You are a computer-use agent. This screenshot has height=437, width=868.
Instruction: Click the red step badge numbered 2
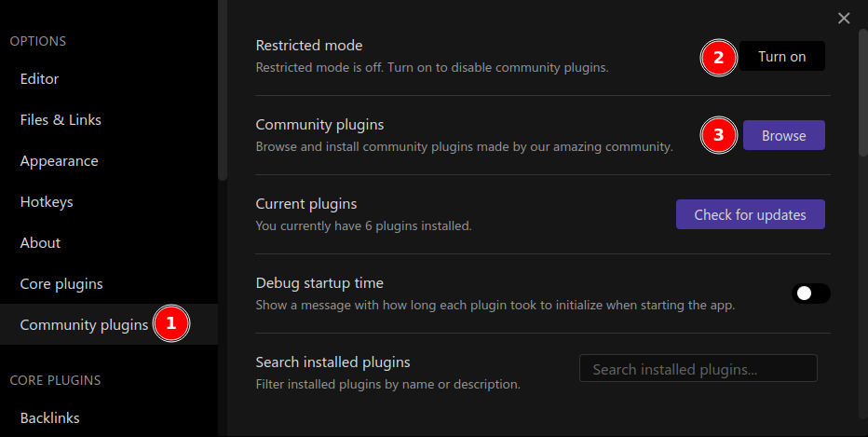click(717, 57)
